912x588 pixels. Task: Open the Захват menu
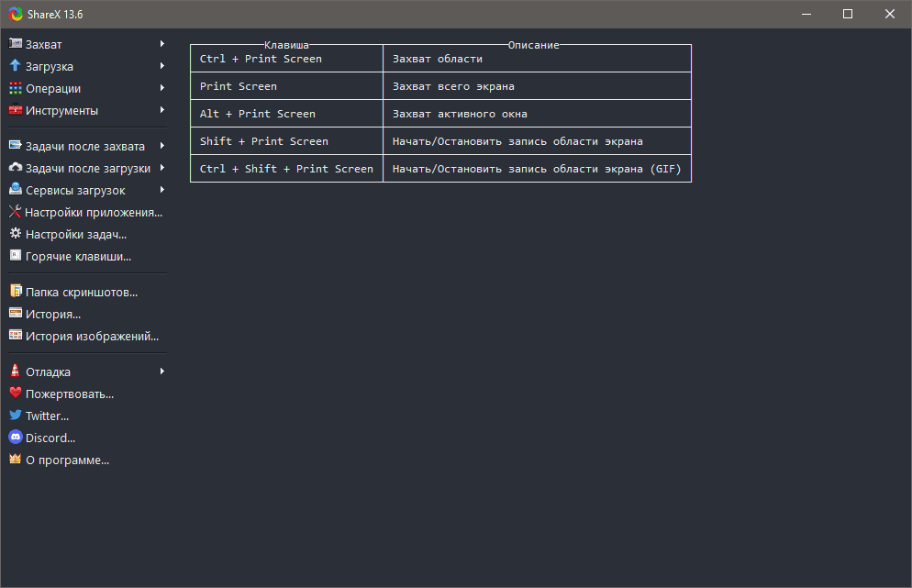coord(87,44)
